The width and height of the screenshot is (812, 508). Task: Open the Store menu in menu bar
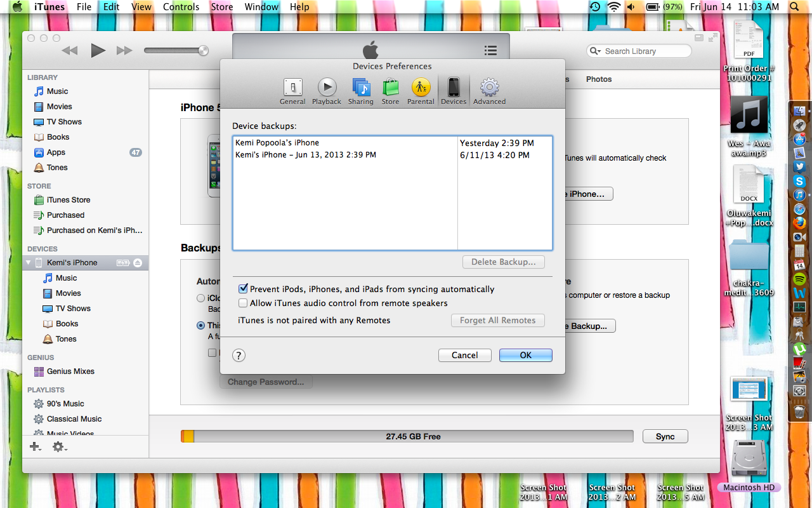222,7
